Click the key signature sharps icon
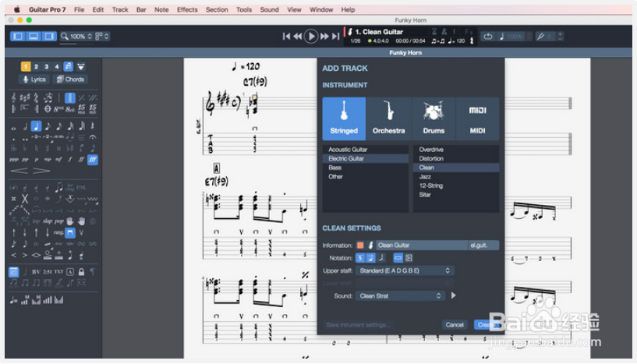 tap(25, 97)
